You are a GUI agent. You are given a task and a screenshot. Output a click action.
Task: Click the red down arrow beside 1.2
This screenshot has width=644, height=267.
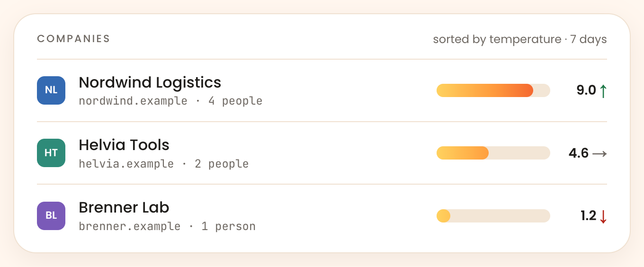tap(603, 216)
